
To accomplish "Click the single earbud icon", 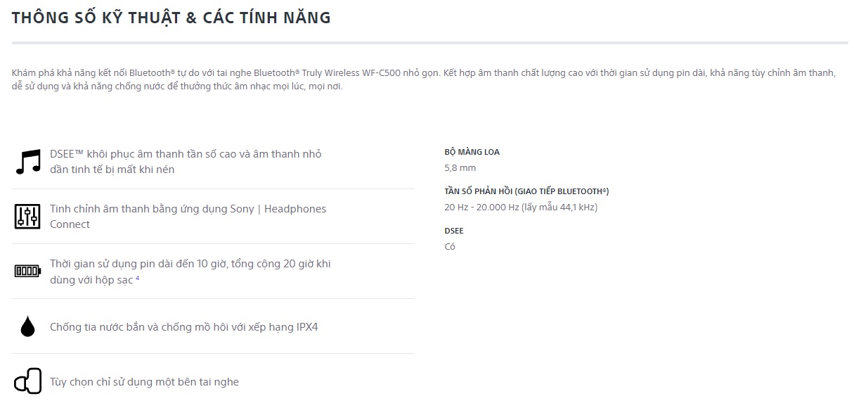I will (27, 381).
